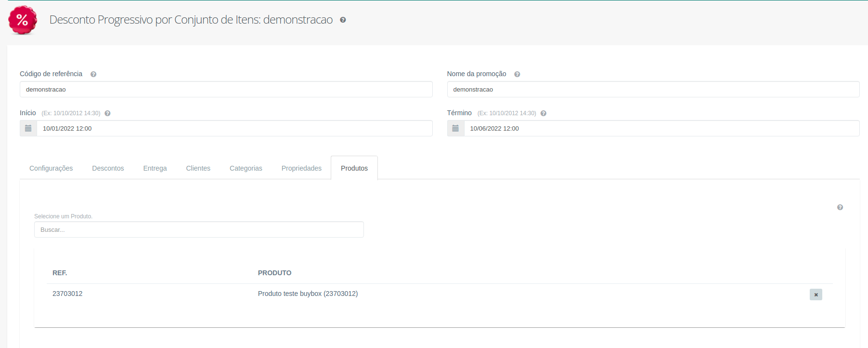Click the Término date field 10/06/2022 12:00

tap(662, 128)
